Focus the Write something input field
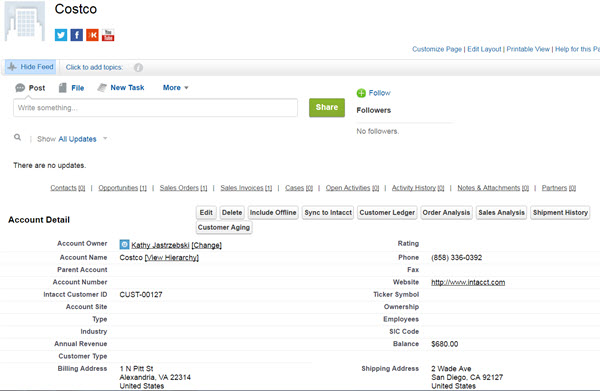The height and width of the screenshot is (391, 600). tap(155, 108)
